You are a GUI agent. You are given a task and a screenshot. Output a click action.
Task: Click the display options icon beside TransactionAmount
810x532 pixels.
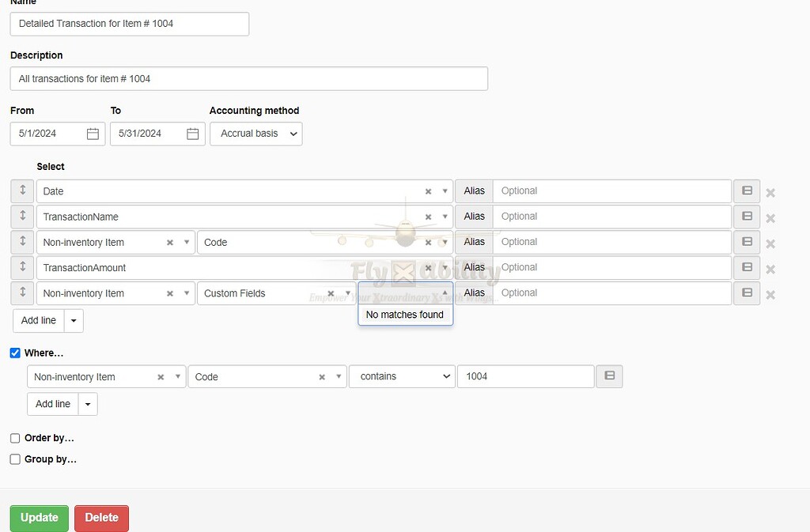pyautogui.click(x=746, y=267)
